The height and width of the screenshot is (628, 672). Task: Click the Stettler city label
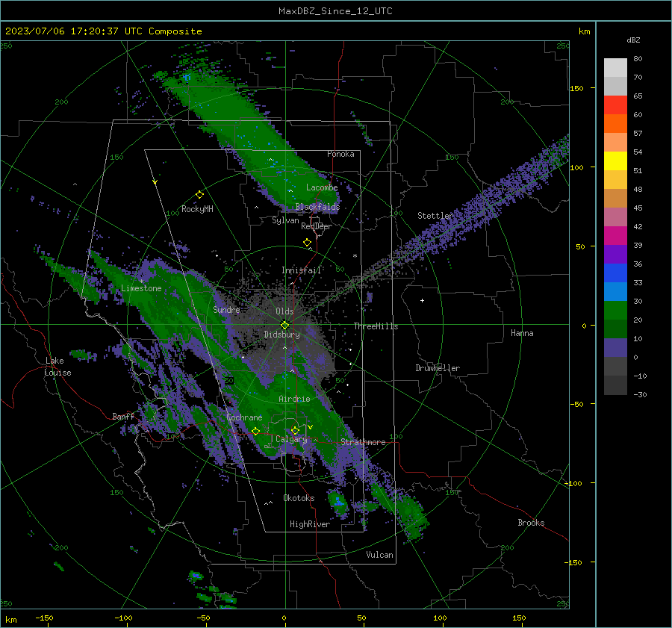[x=435, y=216]
